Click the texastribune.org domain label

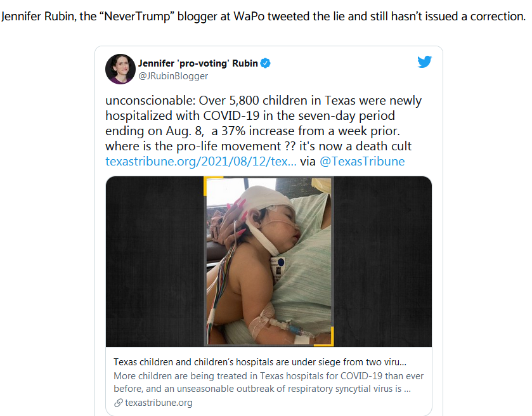point(159,403)
